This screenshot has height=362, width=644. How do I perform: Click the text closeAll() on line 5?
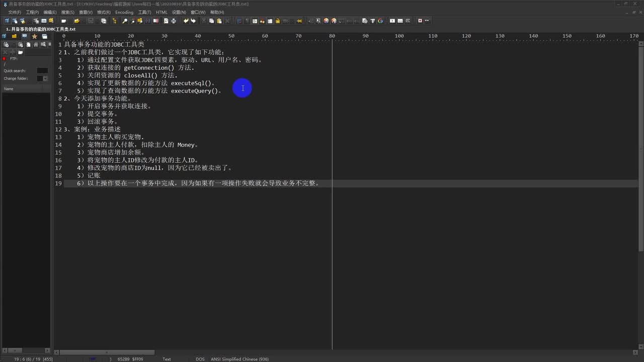141,75
